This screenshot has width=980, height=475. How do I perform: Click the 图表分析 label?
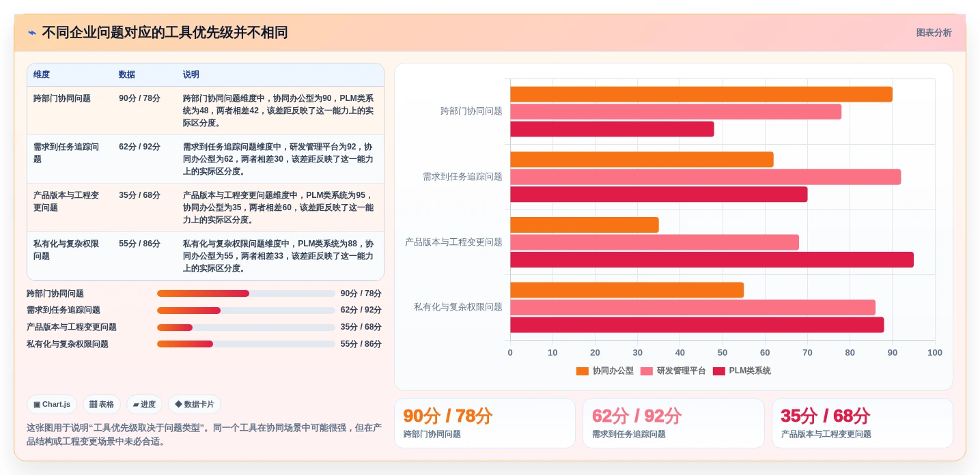934,33
